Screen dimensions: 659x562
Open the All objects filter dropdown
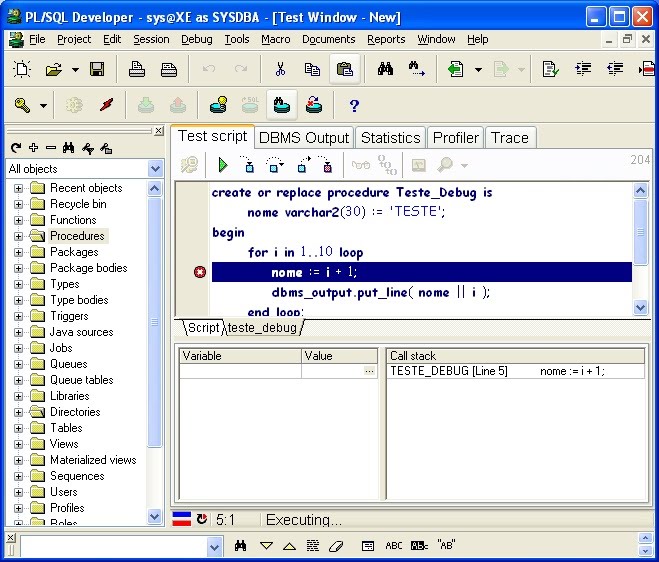tap(155, 169)
